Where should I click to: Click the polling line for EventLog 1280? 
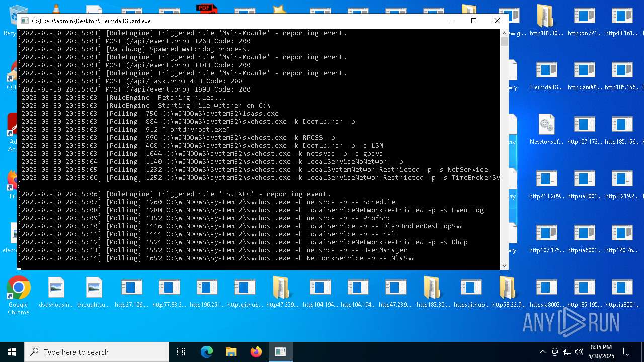click(251, 210)
